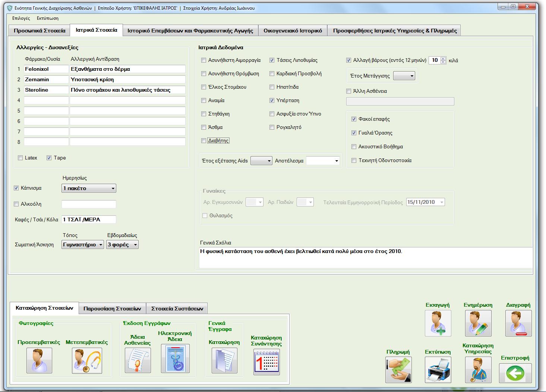Open the Πληρωμή payment icon
The height and width of the screenshot is (392, 546).
(398, 370)
